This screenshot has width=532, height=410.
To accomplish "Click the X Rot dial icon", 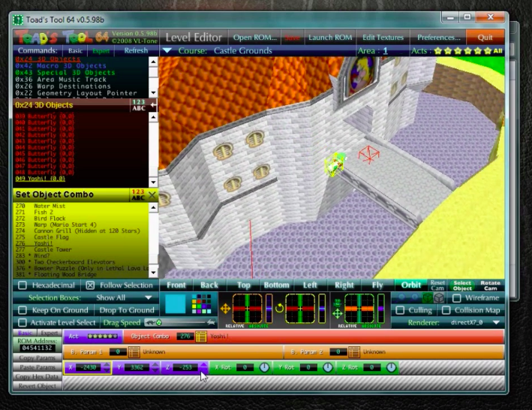I will click(264, 367).
